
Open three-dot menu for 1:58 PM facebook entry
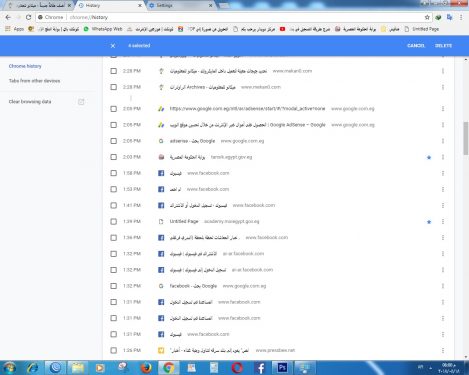(x=443, y=173)
